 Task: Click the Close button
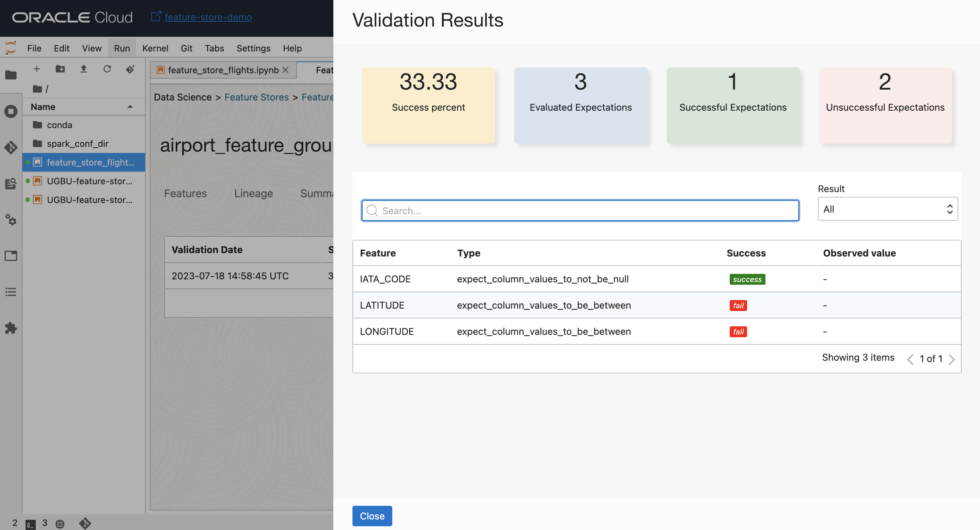pos(372,516)
